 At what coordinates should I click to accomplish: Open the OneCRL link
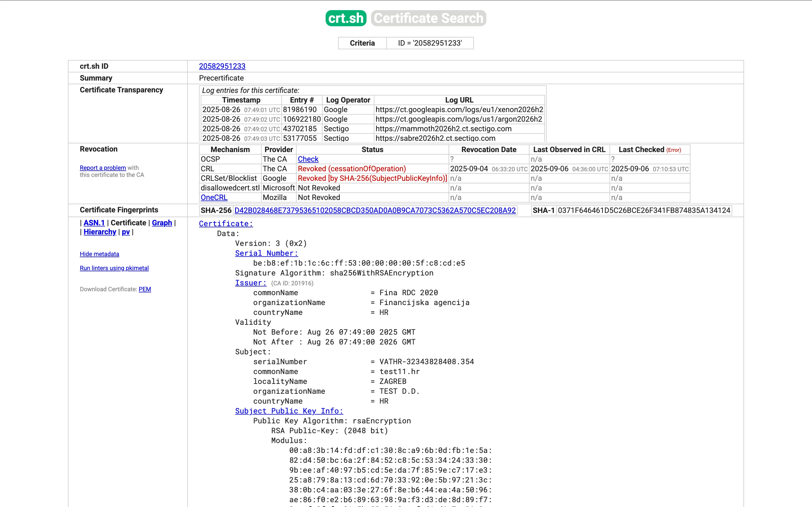214,197
